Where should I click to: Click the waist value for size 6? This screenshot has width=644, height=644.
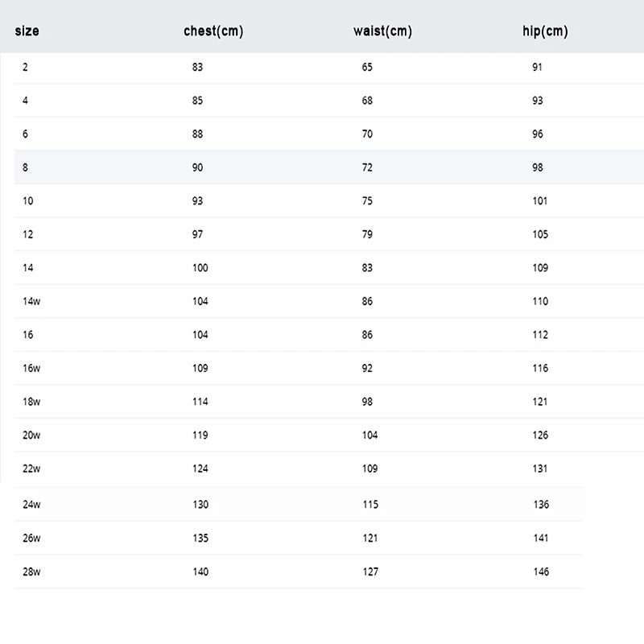coord(367,134)
